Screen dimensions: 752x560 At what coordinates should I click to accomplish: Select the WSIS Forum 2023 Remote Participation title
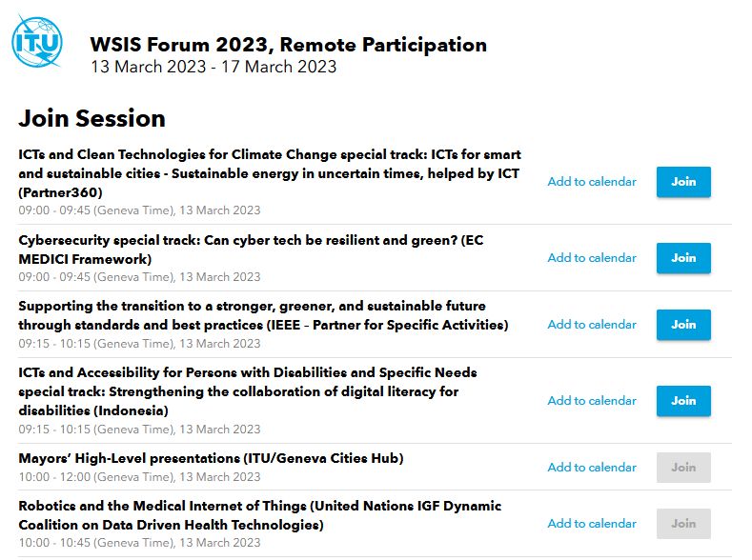pos(288,45)
